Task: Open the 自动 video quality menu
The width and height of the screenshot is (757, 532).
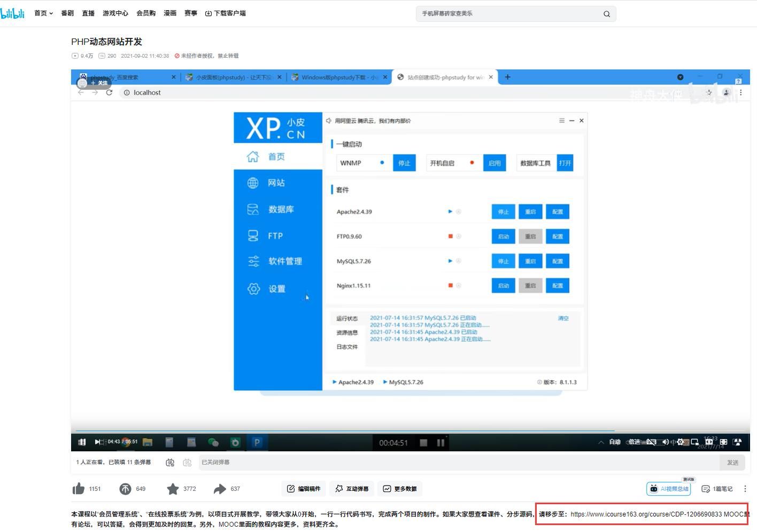Action: pyautogui.click(x=615, y=442)
